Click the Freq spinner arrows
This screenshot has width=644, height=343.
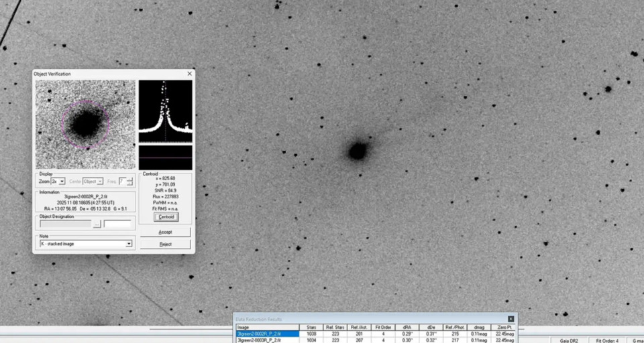(x=129, y=182)
